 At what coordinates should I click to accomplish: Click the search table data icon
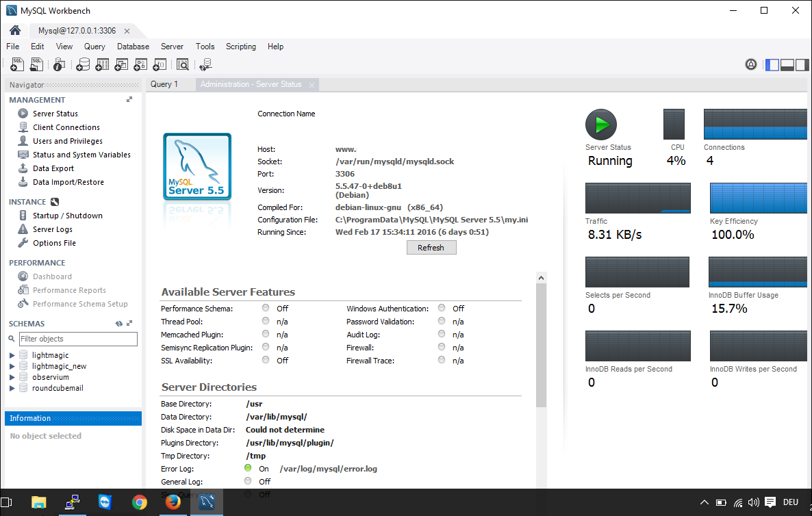183,64
